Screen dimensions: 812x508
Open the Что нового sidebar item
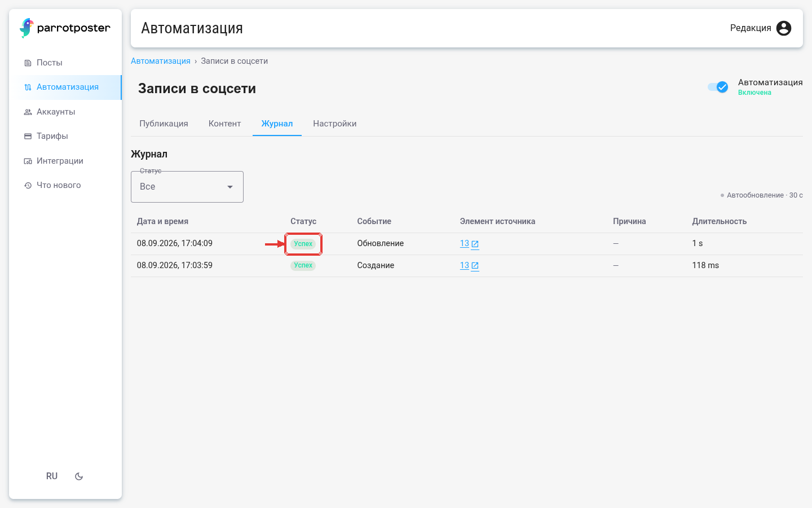point(65,185)
